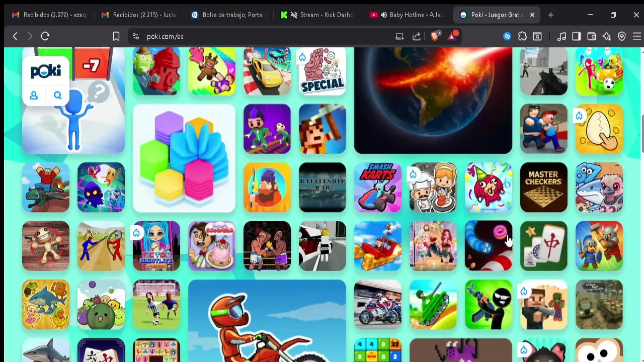The width and height of the screenshot is (644, 362).
Task: Open the police officers chase game
Action: [544, 129]
